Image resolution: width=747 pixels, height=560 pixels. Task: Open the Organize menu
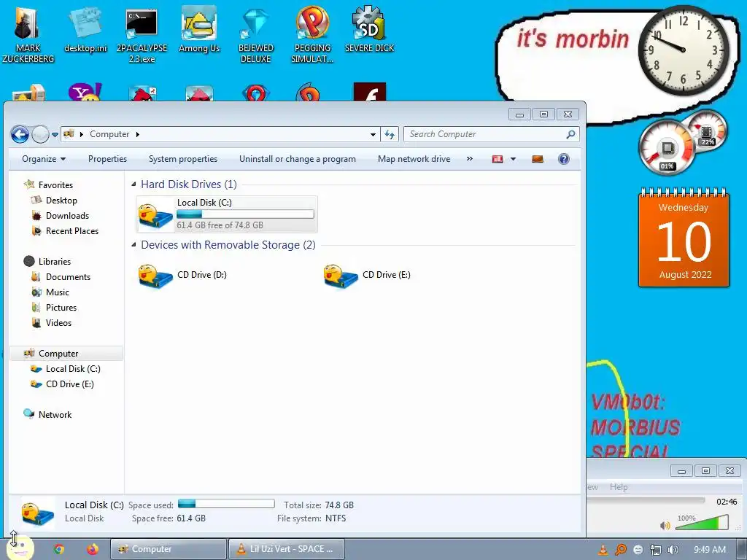tap(44, 159)
